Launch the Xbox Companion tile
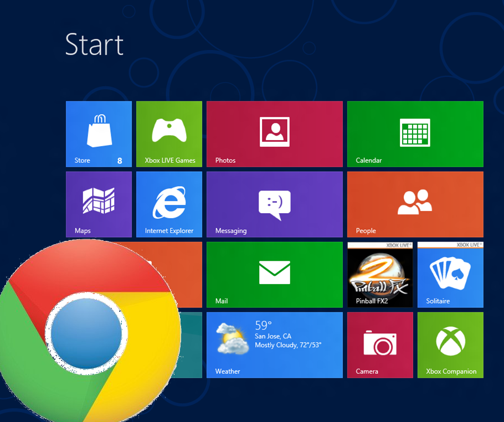Screen dimensions: 504x422 [450, 344]
